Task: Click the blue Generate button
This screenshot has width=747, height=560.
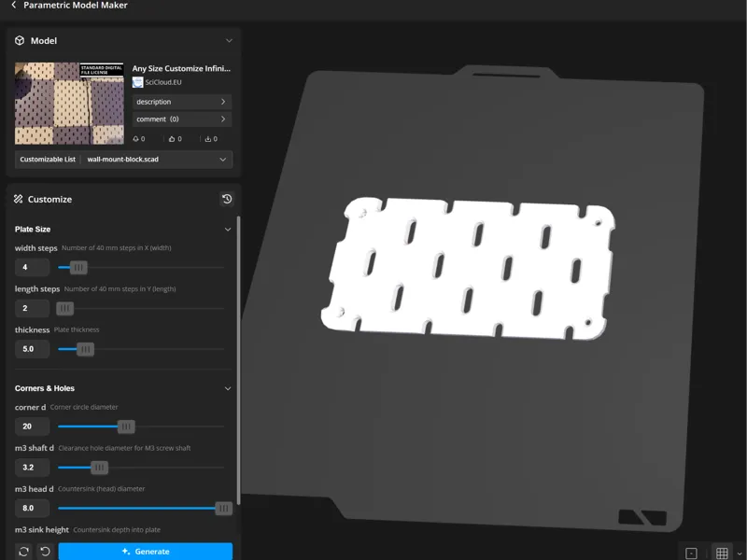Action: point(146,552)
